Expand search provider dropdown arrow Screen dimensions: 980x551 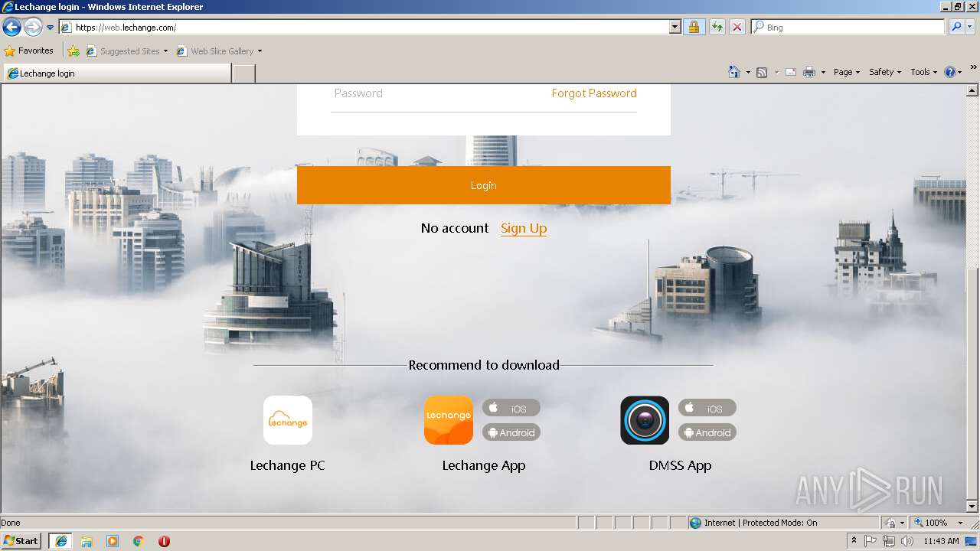(971, 28)
